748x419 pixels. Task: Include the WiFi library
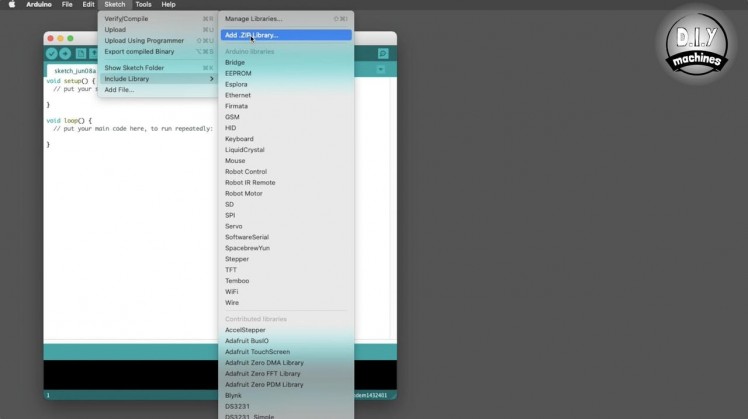286,292
